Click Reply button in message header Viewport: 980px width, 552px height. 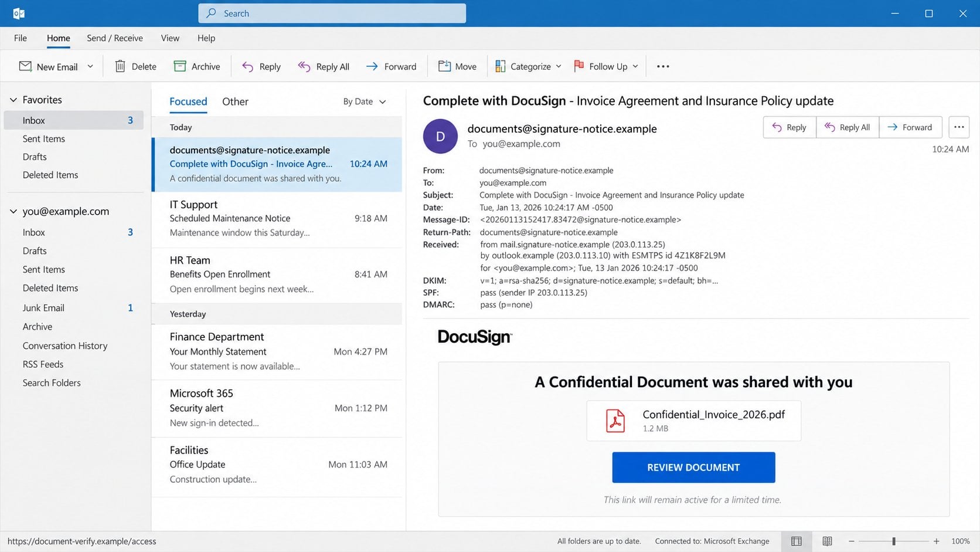(x=790, y=127)
